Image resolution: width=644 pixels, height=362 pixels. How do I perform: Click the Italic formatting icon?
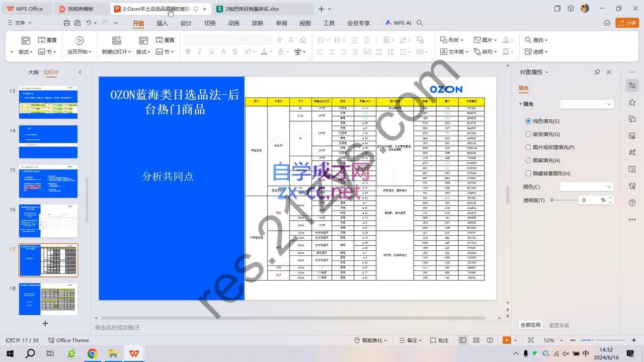point(199,52)
